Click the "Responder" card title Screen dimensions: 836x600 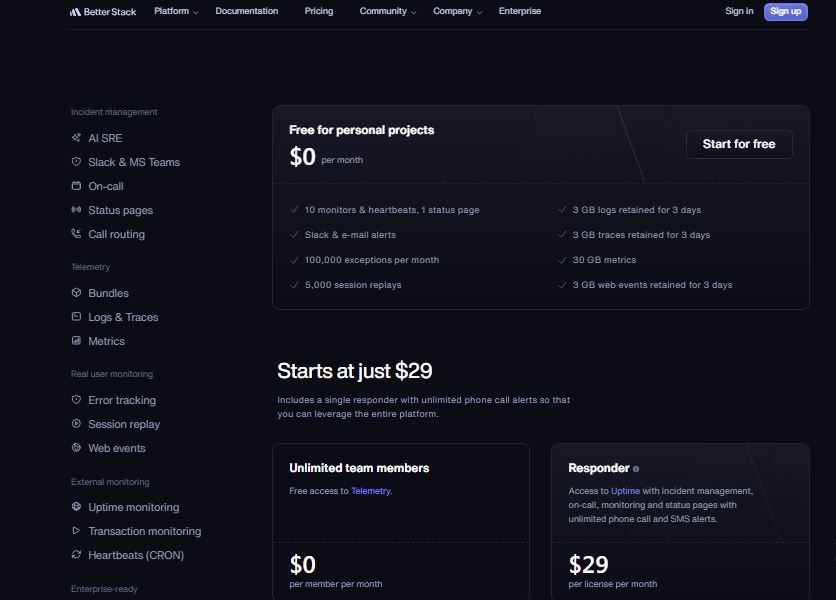pyautogui.click(x=599, y=468)
